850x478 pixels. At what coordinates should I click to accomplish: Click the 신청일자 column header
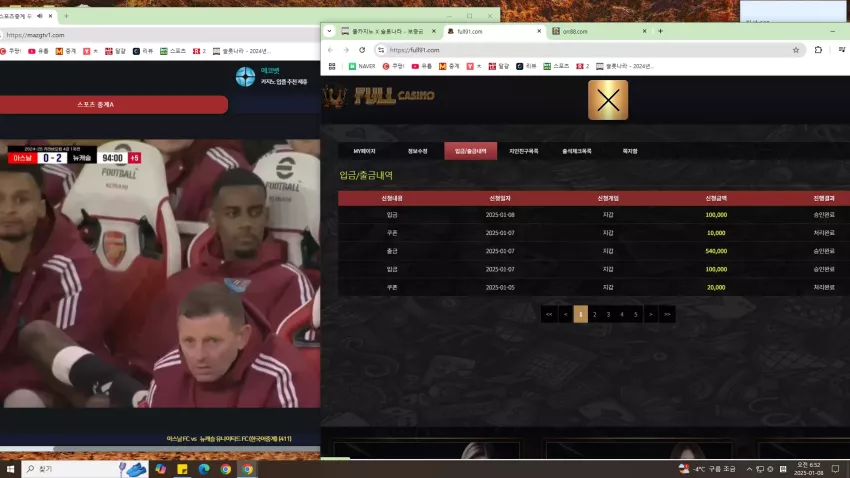pyautogui.click(x=500, y=198)
